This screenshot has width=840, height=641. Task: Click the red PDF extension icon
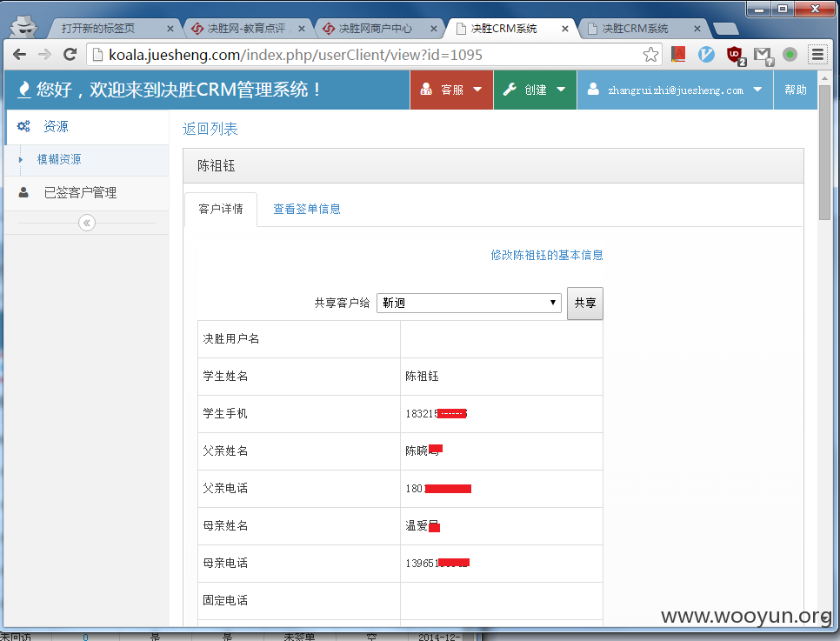pos(678,55)
